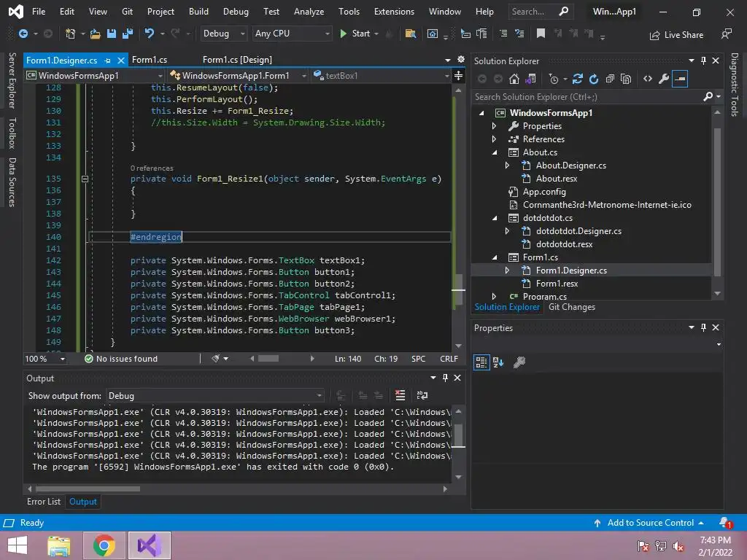Toggle Word Wrap in Output window

click(x=422, y=395)
